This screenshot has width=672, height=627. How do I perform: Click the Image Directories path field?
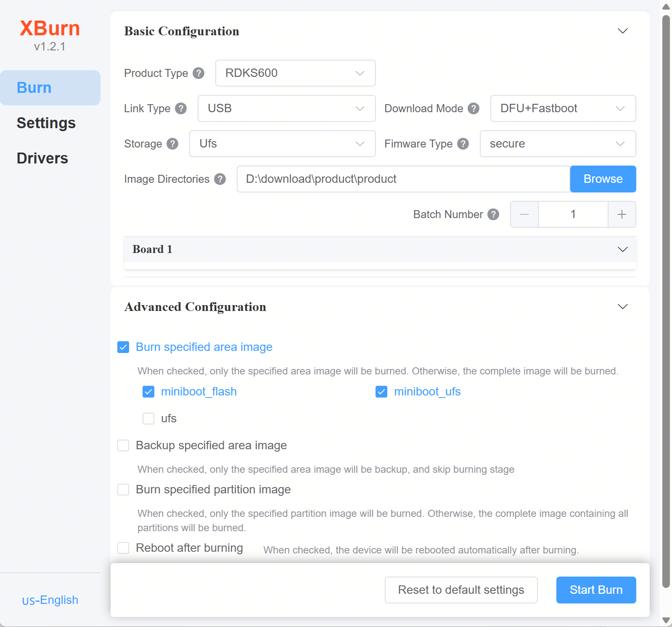[x=403, y=179]
